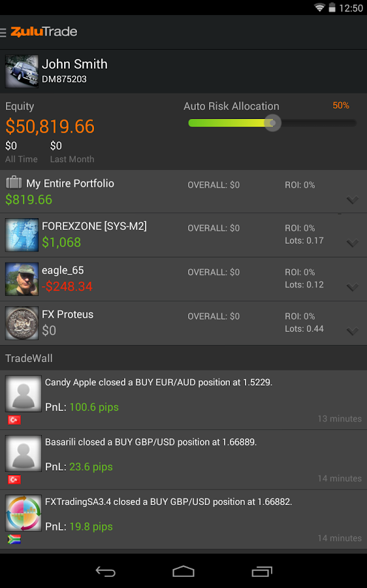Open eagle_65 trader avatar
367x588 pixels.
[22, 279]
